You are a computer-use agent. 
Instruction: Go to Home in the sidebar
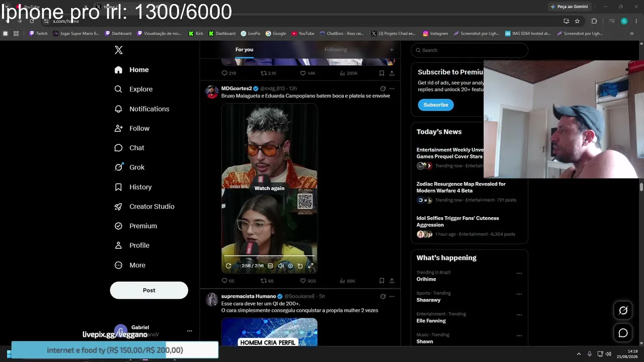pyautogui.click(x=131, y=70)
